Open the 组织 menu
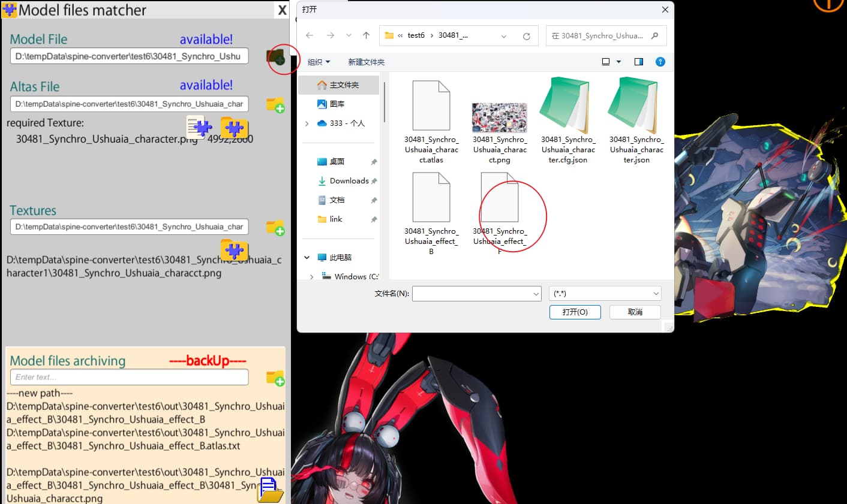Image resolution: width=847 pixels, height=504 pixels. (x=319, y=62)
